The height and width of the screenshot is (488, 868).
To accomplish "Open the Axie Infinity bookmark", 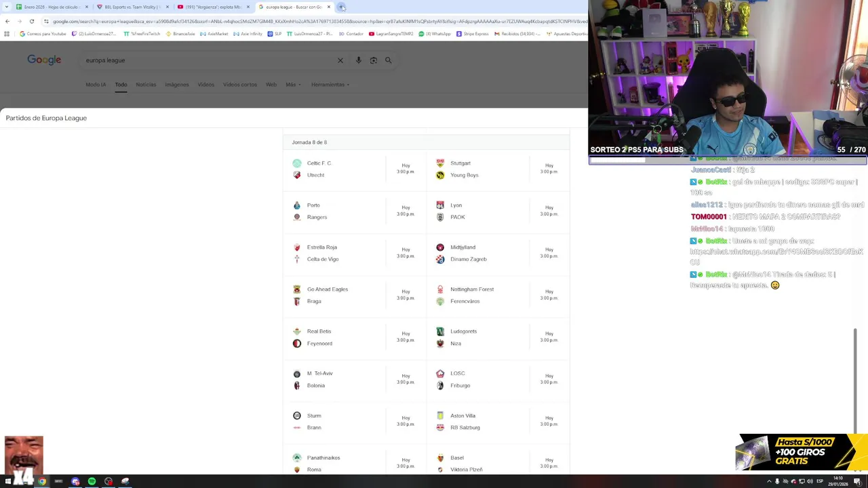I will coord(248,33).
